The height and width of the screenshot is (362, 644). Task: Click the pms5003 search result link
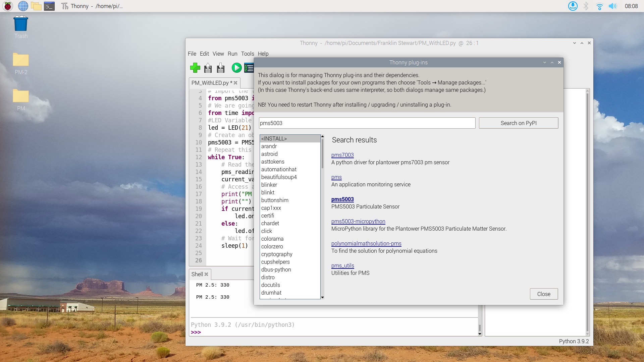(x=342, y=199)
